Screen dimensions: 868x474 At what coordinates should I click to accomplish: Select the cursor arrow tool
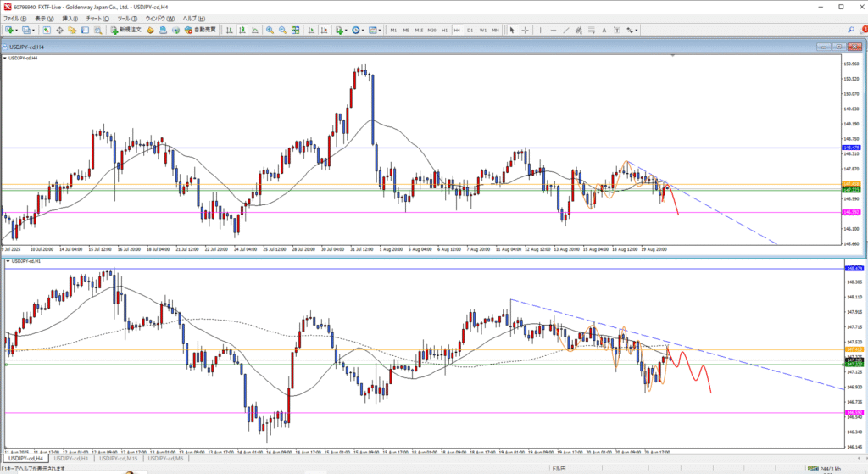coord(511,30)
